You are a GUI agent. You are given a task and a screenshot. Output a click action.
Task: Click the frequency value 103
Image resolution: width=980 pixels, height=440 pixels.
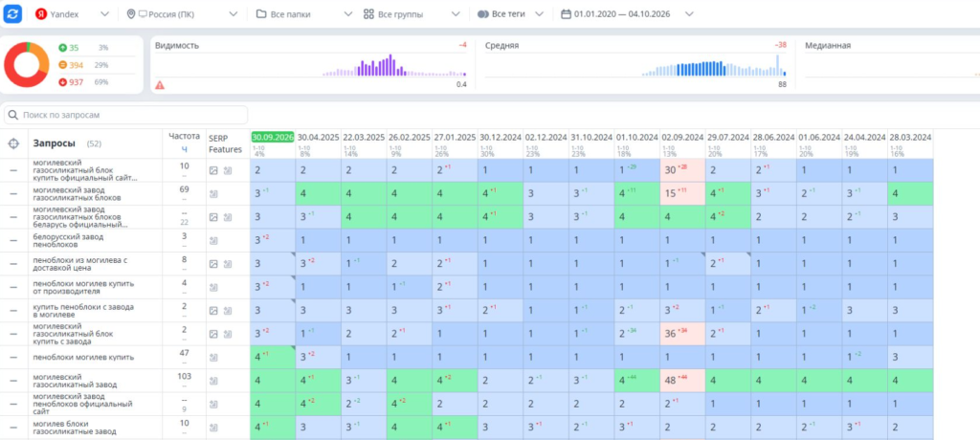pos(184,376)
